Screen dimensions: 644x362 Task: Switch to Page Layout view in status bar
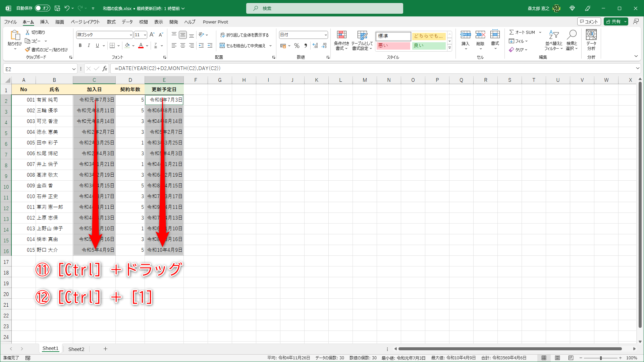tap(557, 358)
